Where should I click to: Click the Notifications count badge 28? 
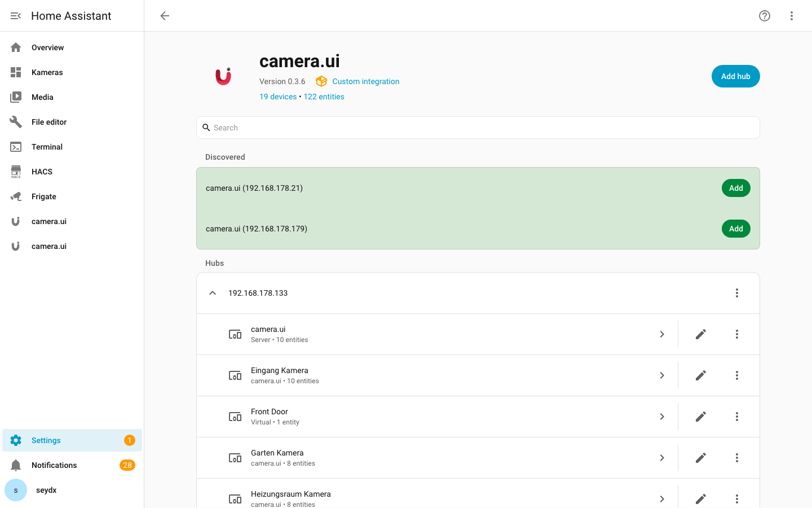127,465
